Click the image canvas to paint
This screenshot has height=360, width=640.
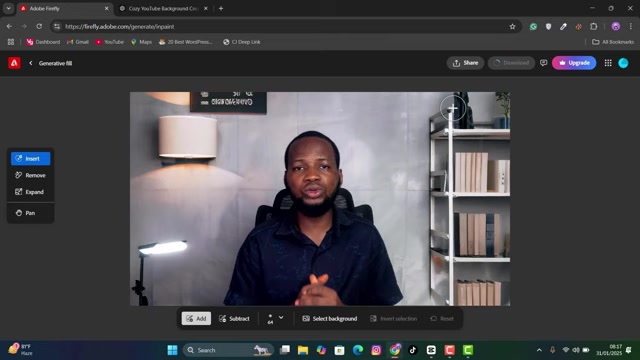tap(320, 198)
